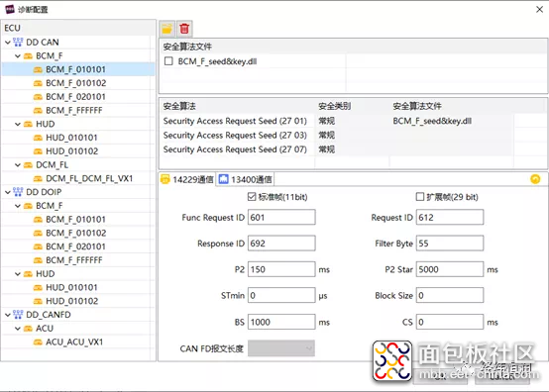The height and width of the screenshot is (392, 549).
Task: Select HUD_010101 under DD DOIP
Action: click(x=71, y=287)
